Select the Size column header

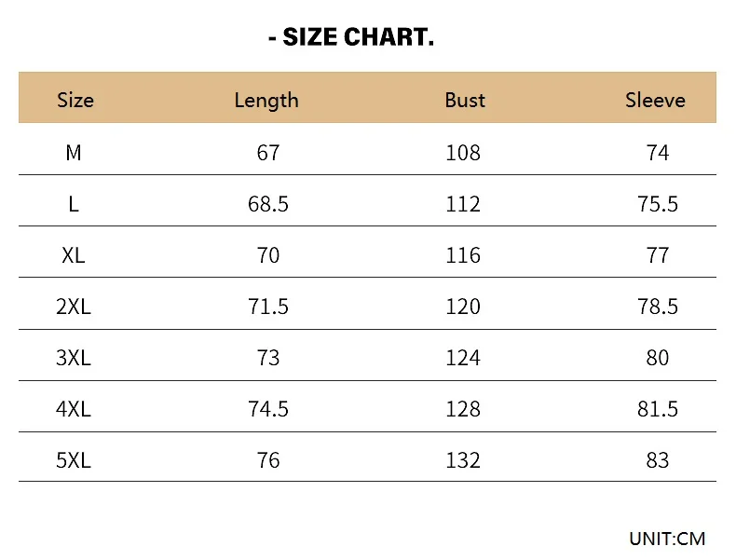[x=75, y=100]
